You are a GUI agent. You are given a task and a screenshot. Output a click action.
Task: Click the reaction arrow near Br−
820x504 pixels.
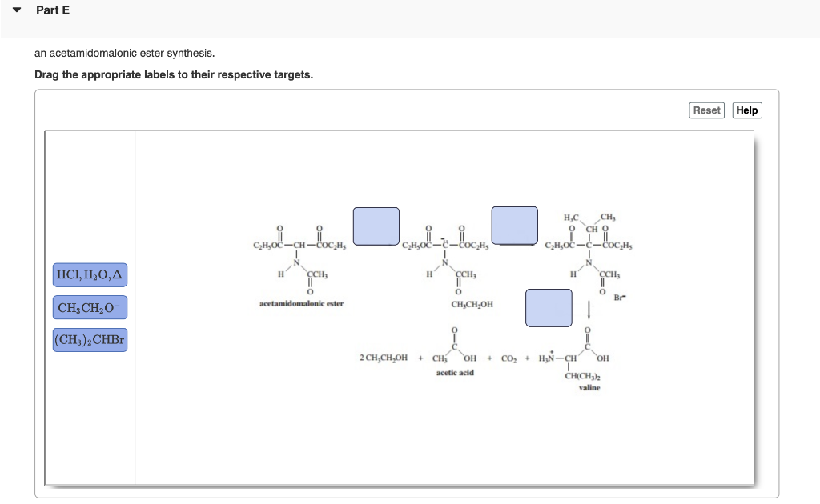(x=590, y=308)
